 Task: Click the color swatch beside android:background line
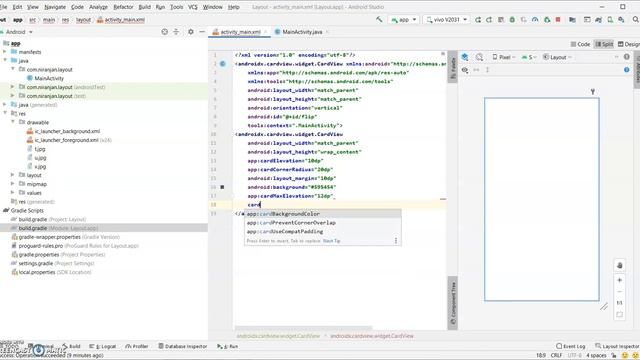coord(222,187)
